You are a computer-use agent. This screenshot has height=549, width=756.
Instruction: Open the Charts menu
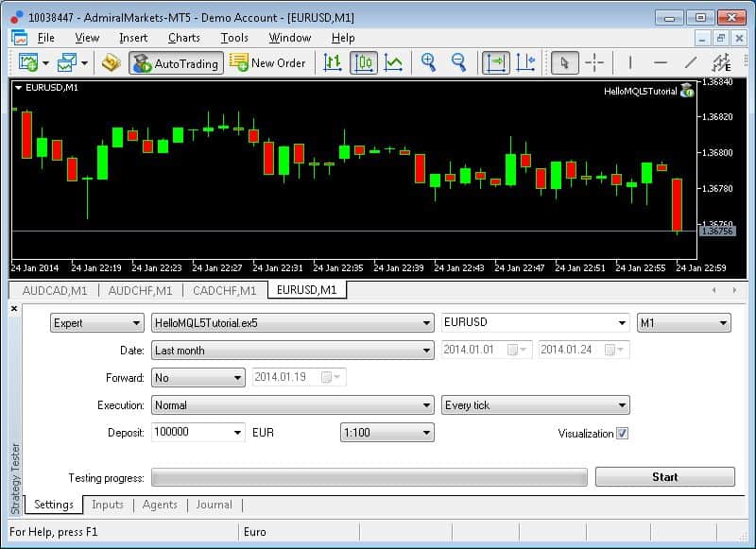coord(183,38)
